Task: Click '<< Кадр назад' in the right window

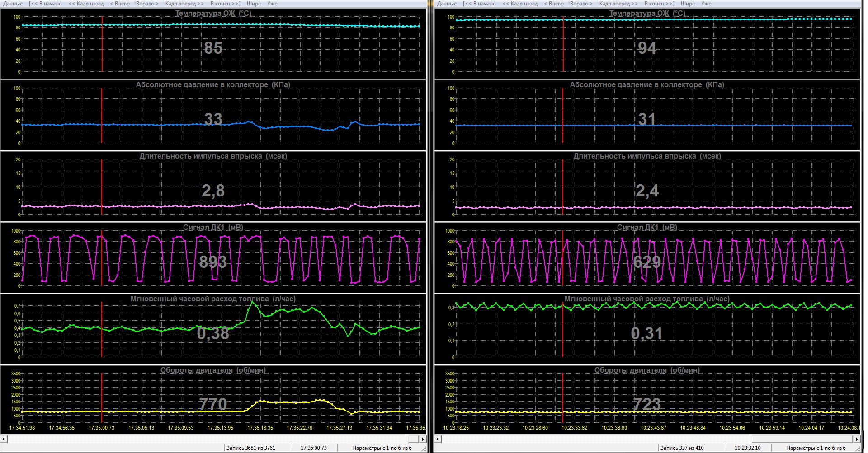Action: pyautogui.click(x=520, y=4)
